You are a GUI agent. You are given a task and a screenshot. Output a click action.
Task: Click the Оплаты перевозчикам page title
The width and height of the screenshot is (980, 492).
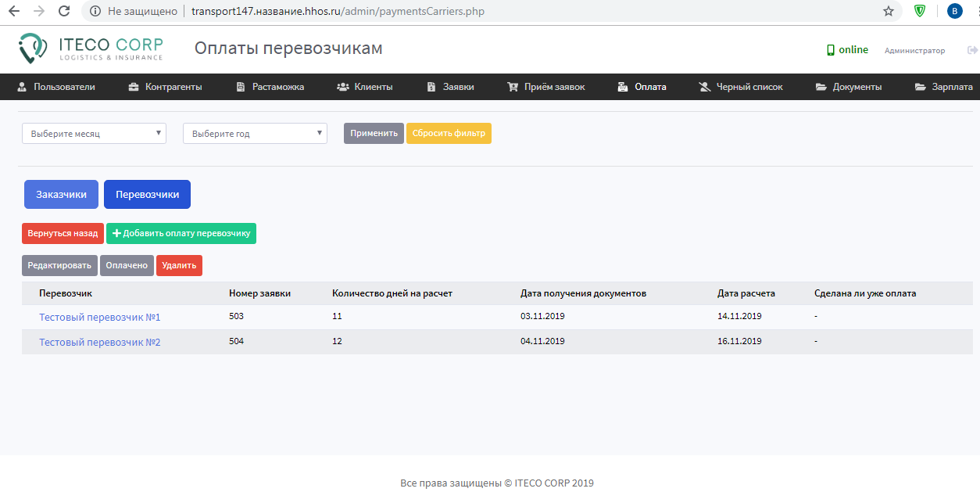click(x=288, y=48)
